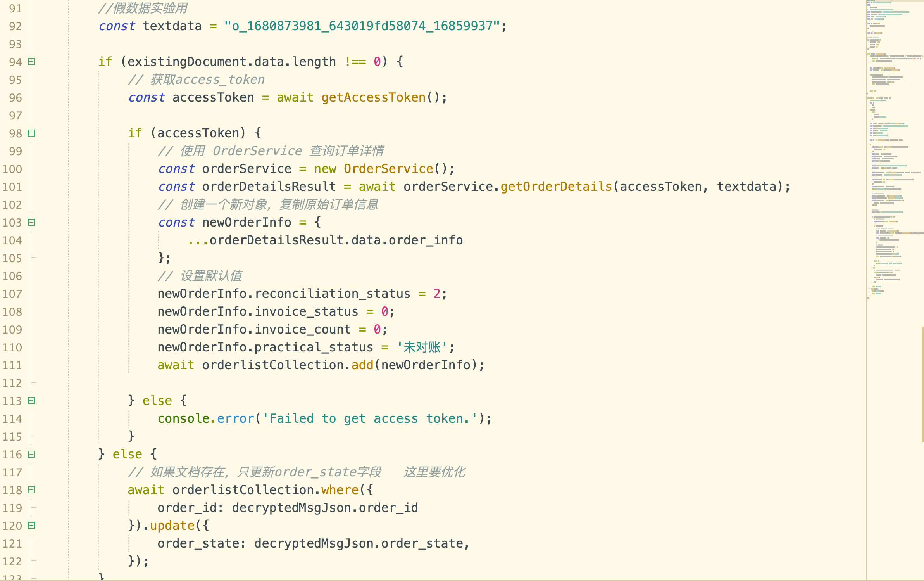Click on existingDocument.data.length

231,62
